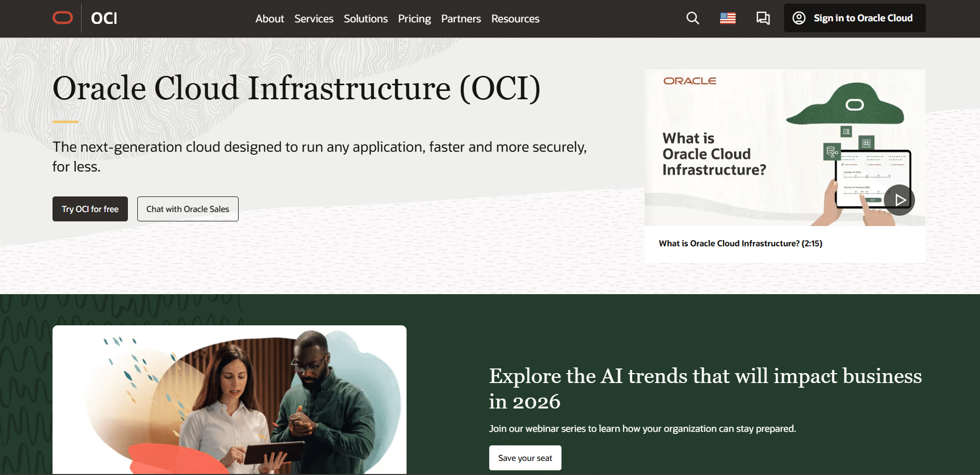
Task: Click the OCI logo next to Oracle icon
Action: 103,18
